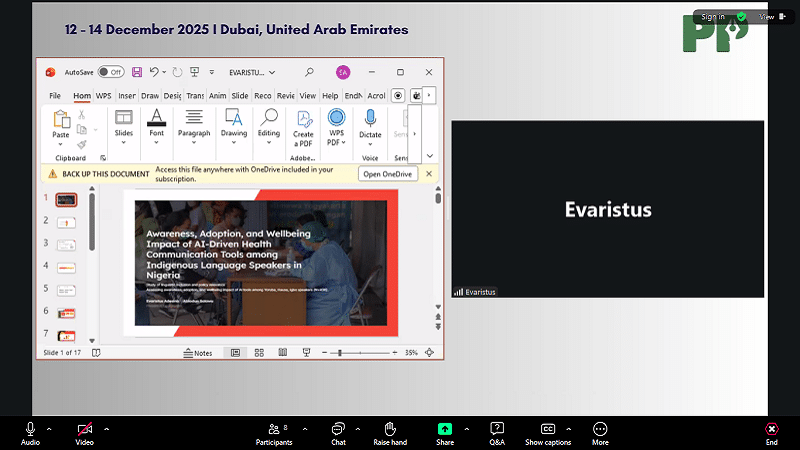
Task: Switch to the View ribbon tab
Action: point(308,96)
